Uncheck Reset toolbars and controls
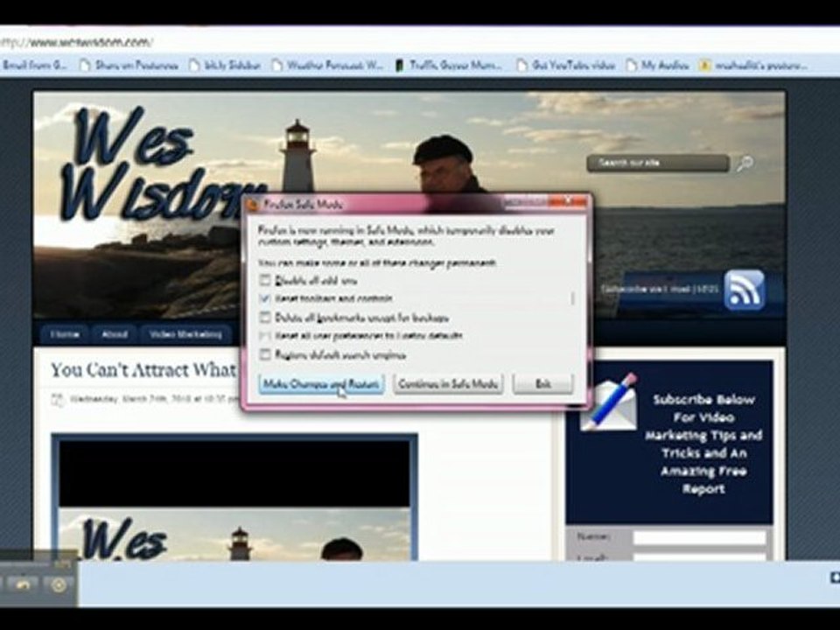840x630 pixels. coord(264,298)
